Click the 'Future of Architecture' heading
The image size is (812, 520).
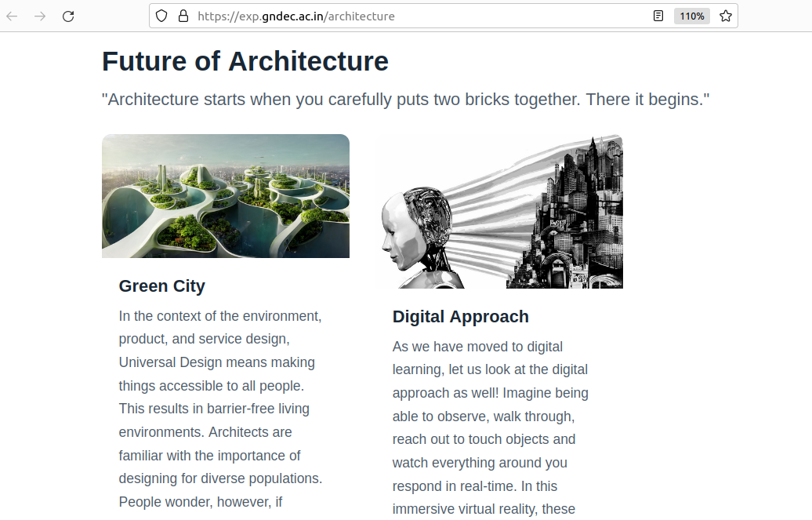245,61
